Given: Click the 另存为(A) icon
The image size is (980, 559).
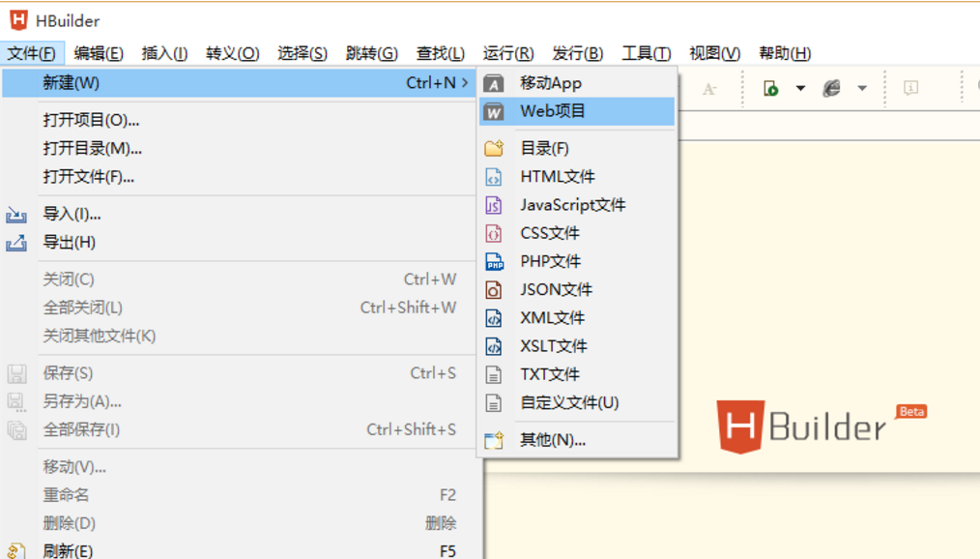Looking at the screenshot, I should coord(16,402).
